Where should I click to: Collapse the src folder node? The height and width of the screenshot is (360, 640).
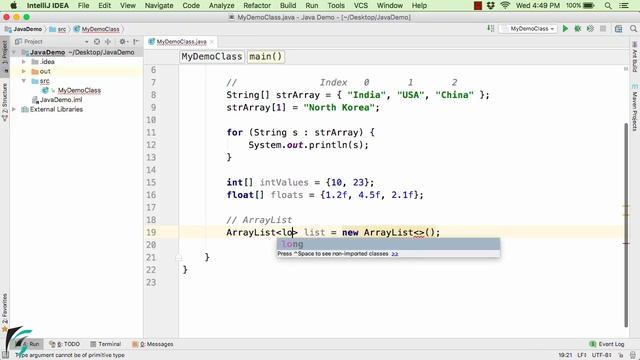24,81
